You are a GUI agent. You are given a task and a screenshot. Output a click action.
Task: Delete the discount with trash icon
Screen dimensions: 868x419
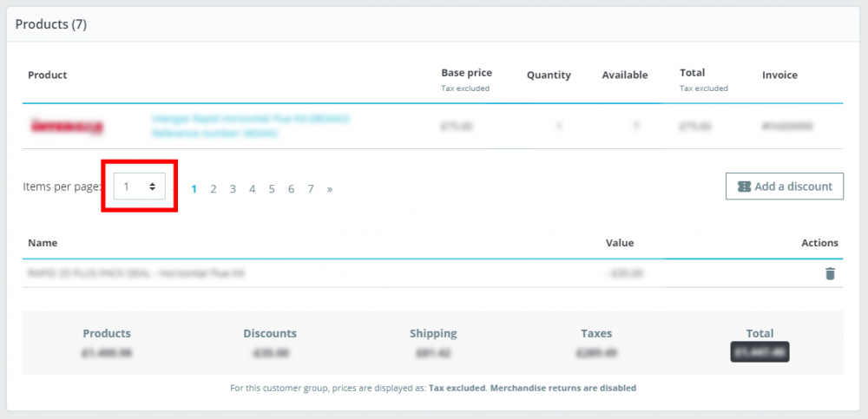(830, 273)
